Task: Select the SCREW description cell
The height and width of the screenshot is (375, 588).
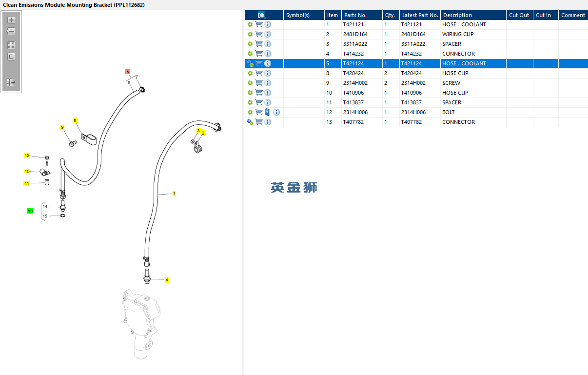Action: pyautogui.click(x=473, y=83)
